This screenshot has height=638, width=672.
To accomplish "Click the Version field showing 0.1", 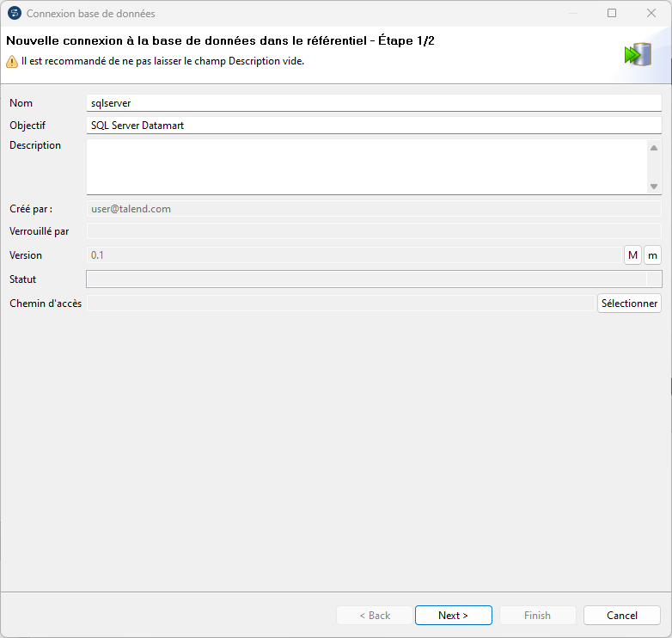I will click(x=354, y=255).
